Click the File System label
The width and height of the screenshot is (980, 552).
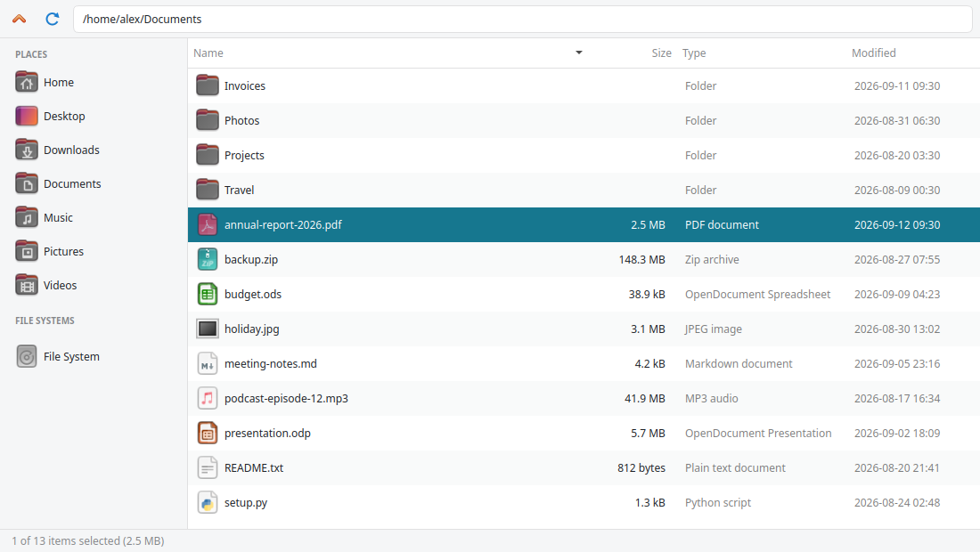click(x=71, y=356)
